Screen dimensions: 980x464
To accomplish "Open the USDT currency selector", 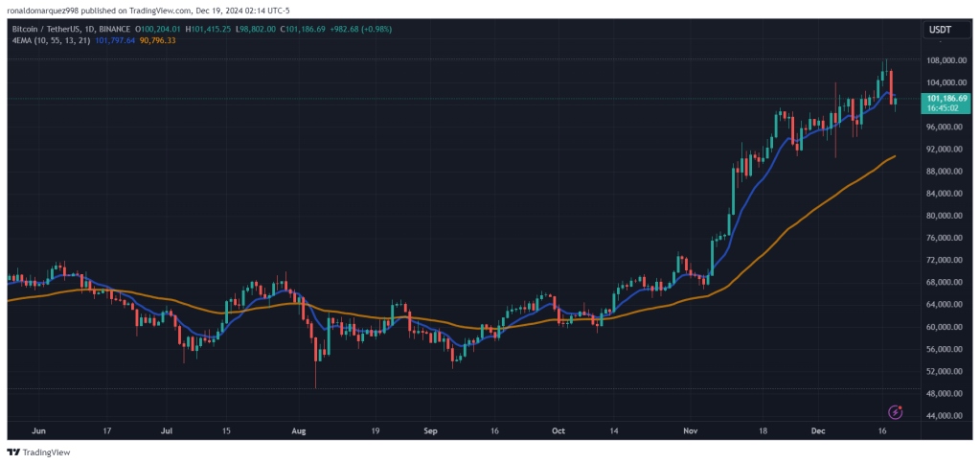I will [939, 30].
